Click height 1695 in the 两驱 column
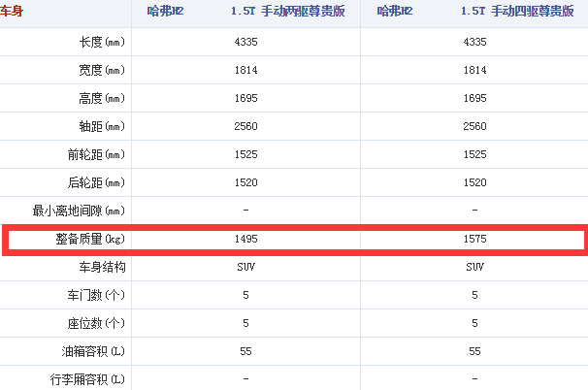 pyautogui.click(x=246, y=98)
